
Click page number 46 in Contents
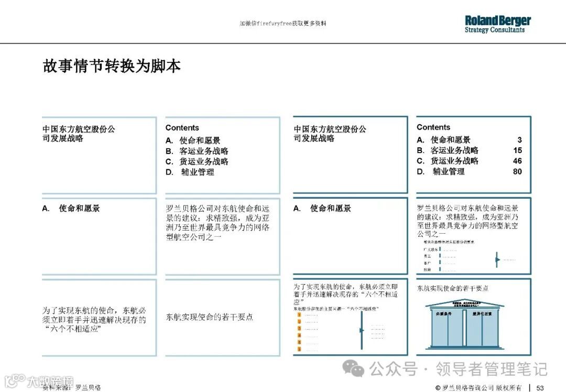tap(517, 161)
